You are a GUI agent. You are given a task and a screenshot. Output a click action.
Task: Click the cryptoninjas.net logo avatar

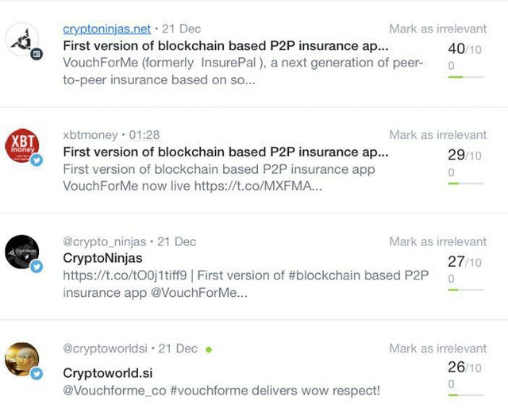(x=22, y=39)
